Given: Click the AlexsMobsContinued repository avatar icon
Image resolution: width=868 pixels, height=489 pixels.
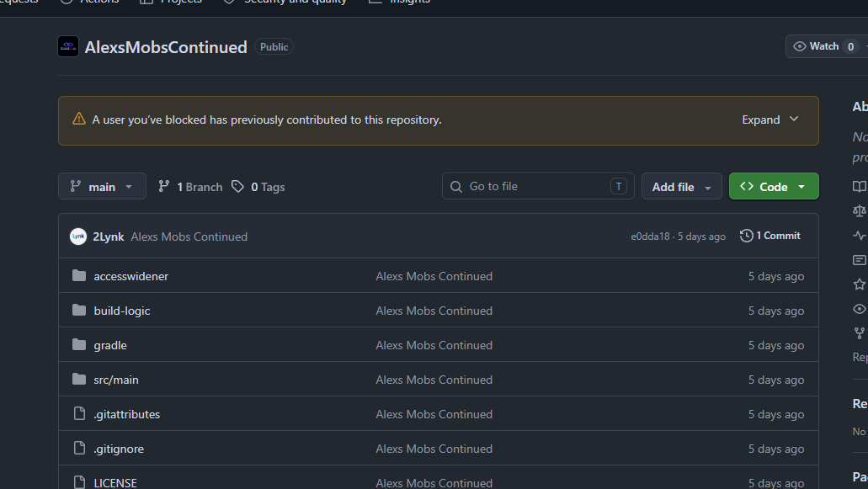Looking at the screenshot, I should tap(68, 46).
